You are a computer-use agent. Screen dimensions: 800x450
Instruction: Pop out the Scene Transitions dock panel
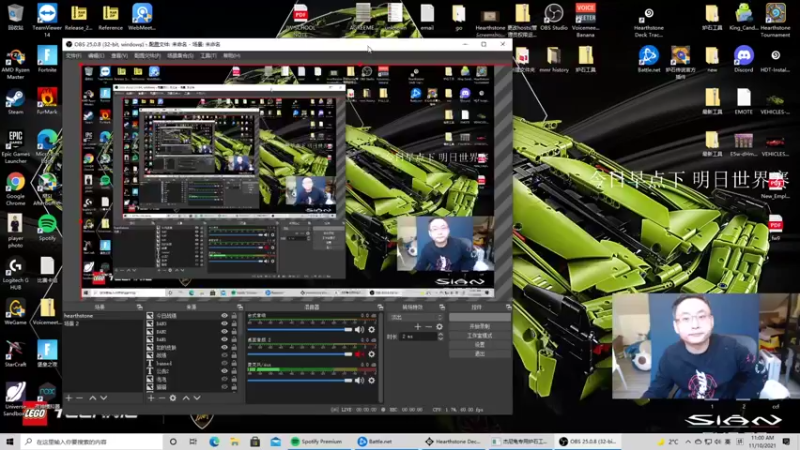tap(442, 307)
